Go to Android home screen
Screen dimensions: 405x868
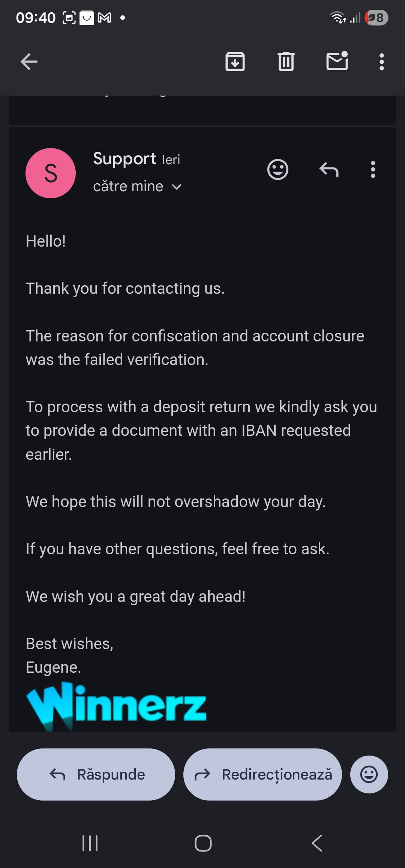203,843
